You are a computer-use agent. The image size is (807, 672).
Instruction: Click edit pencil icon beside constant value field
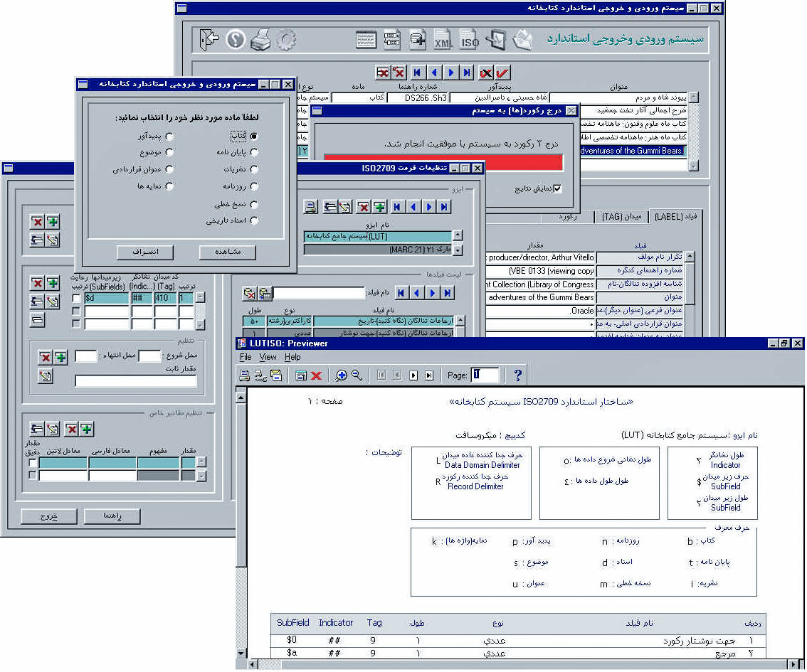[x=46, y=377]
